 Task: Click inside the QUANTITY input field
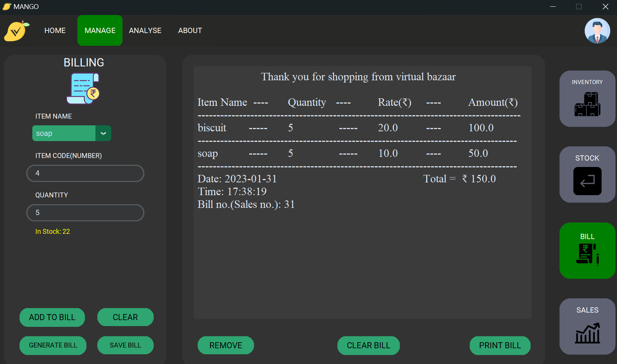(85, 213)
